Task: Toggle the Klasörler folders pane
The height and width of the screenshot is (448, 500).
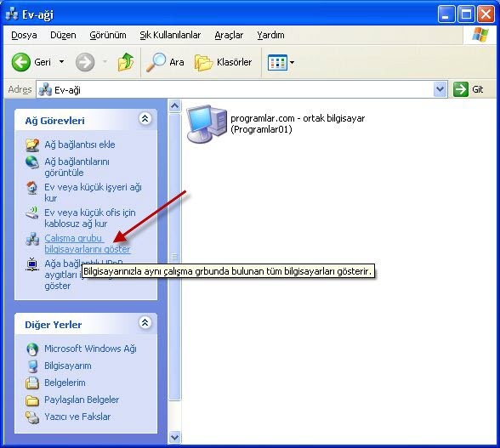Action: coord(223,62)
